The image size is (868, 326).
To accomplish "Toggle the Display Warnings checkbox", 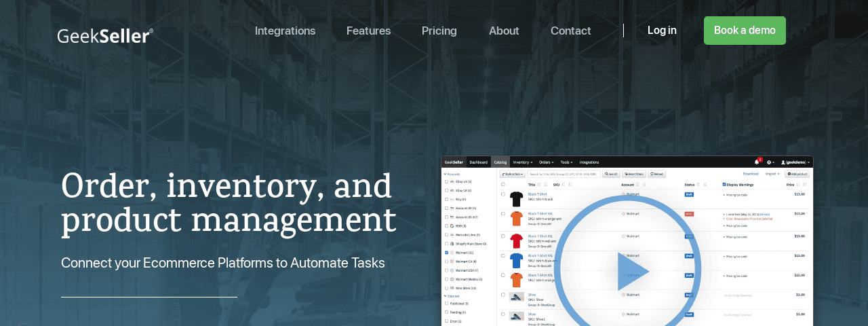I will [x=724, y=185].
